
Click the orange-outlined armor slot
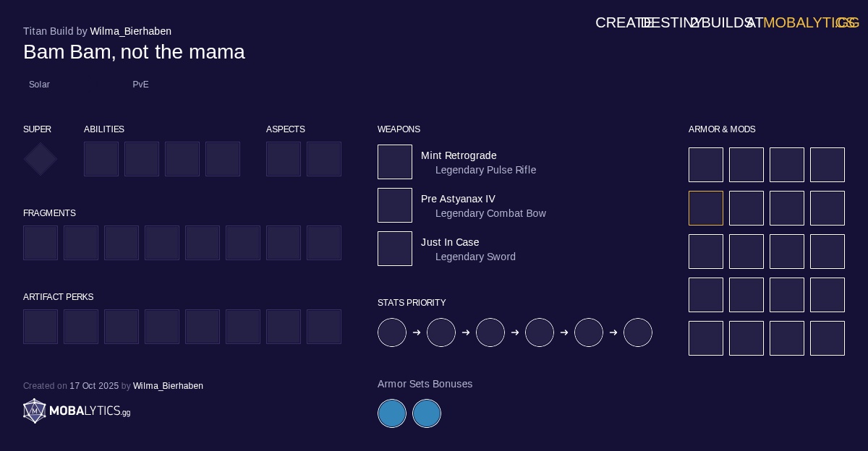[x=706, y=208]
